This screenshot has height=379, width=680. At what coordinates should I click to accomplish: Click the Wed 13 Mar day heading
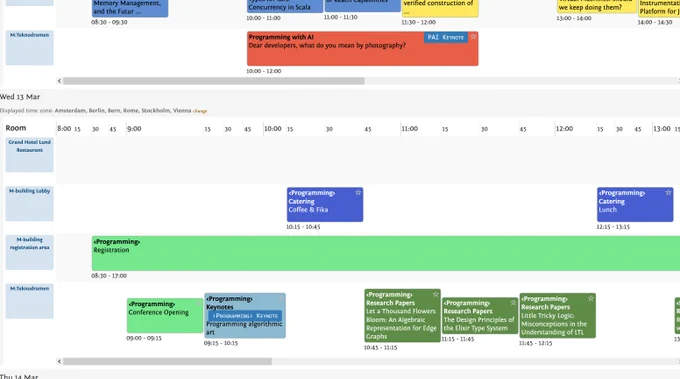[x=20, y=97]
